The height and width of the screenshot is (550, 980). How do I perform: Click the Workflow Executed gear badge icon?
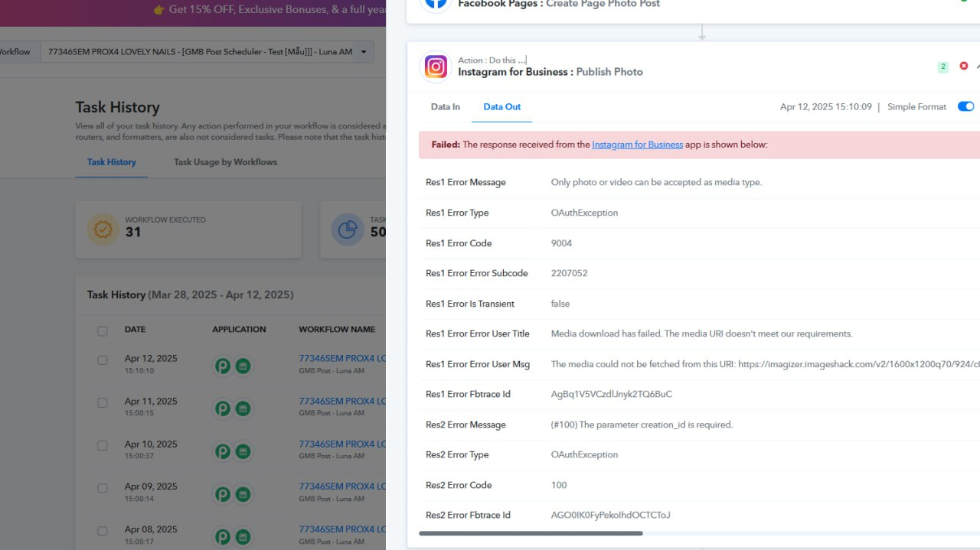[x=102, y=229]
